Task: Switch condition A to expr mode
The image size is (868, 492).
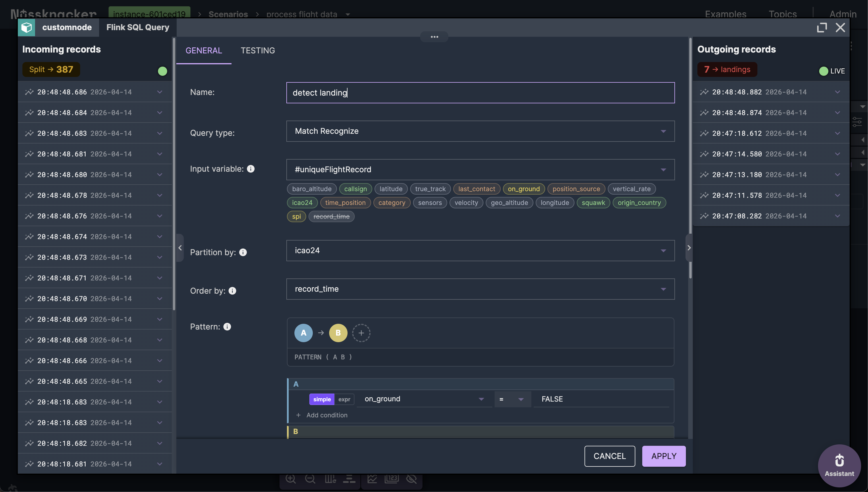Action: click(344, 399)
